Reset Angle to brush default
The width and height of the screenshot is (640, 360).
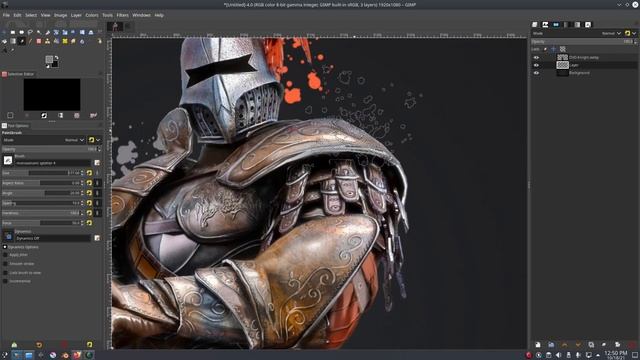point(89,193)
